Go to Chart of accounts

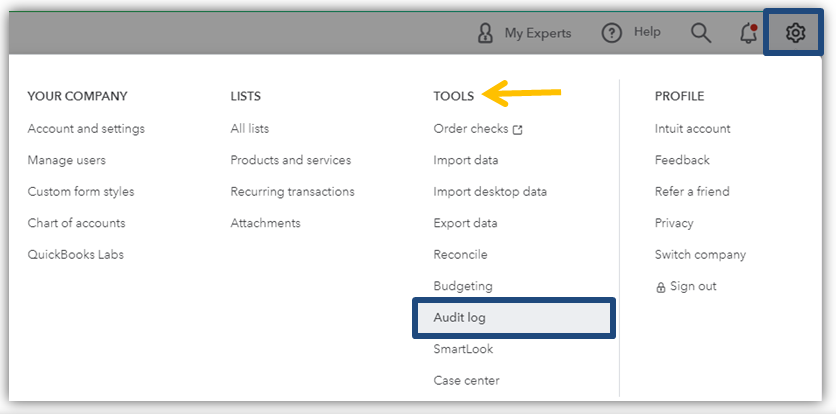click(76, 223)
